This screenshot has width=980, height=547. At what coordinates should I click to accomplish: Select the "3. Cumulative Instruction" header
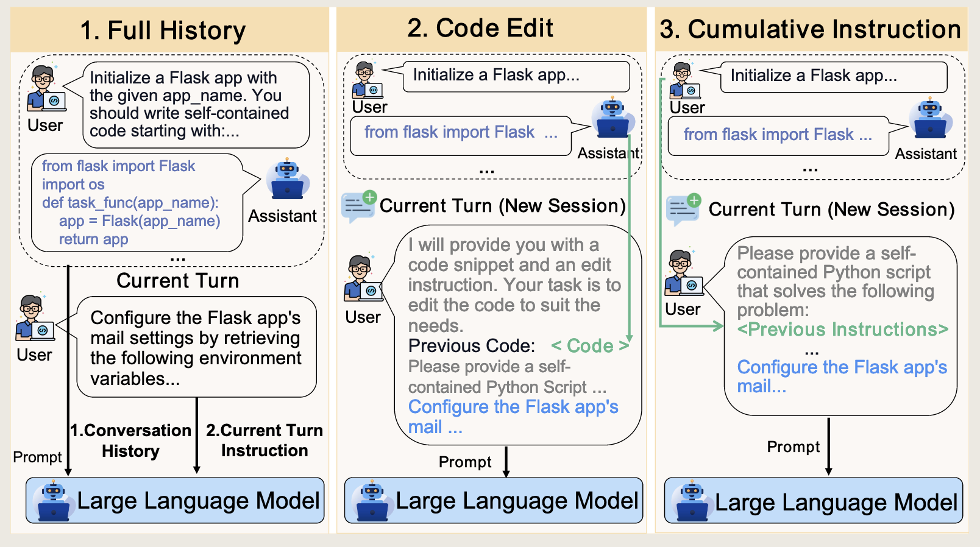coord(810,29)
